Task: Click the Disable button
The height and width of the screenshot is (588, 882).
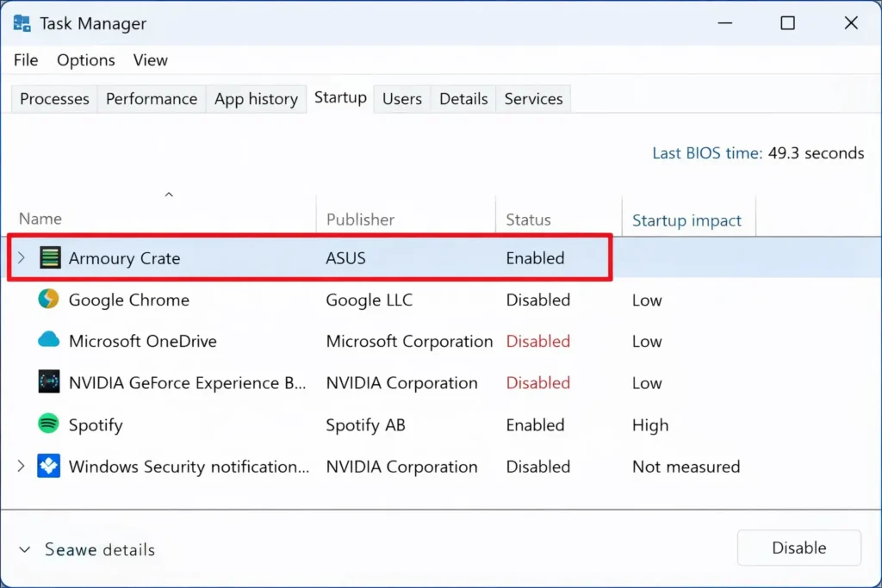Action: tap(798, 548)
